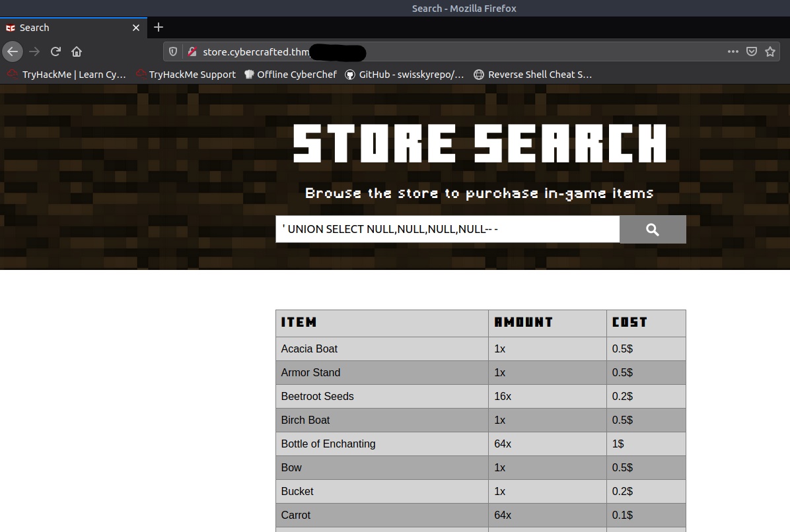Open the Offline CyberChef bookmark
Image resolution: width=790 pixels, height=532 pixels.
[x=291, y=75]
